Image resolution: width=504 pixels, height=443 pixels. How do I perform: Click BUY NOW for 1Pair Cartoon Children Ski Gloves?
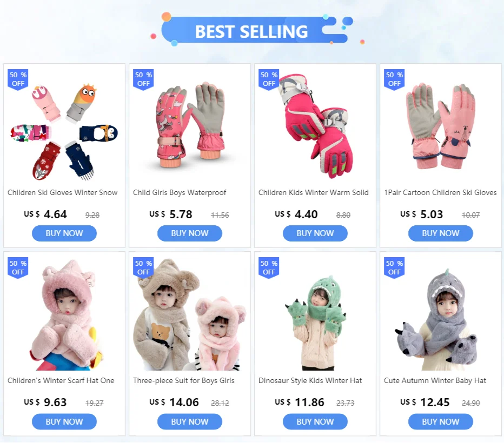[440, 233]
